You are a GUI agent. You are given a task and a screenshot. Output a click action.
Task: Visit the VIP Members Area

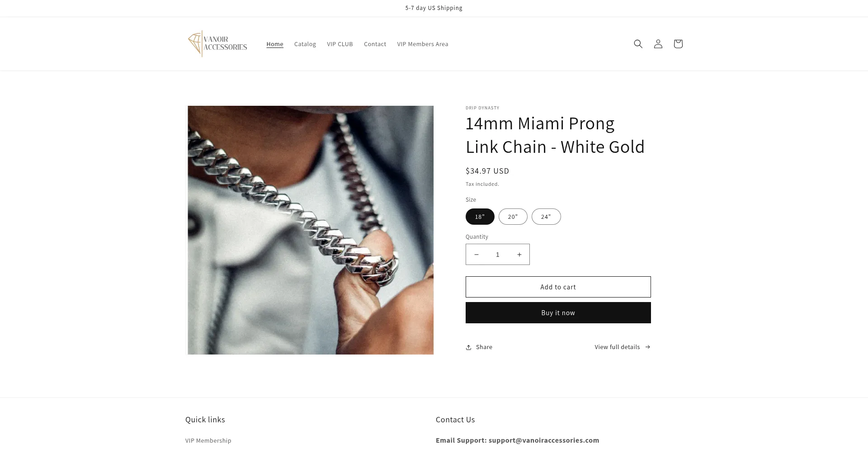(x=422, y=44)
